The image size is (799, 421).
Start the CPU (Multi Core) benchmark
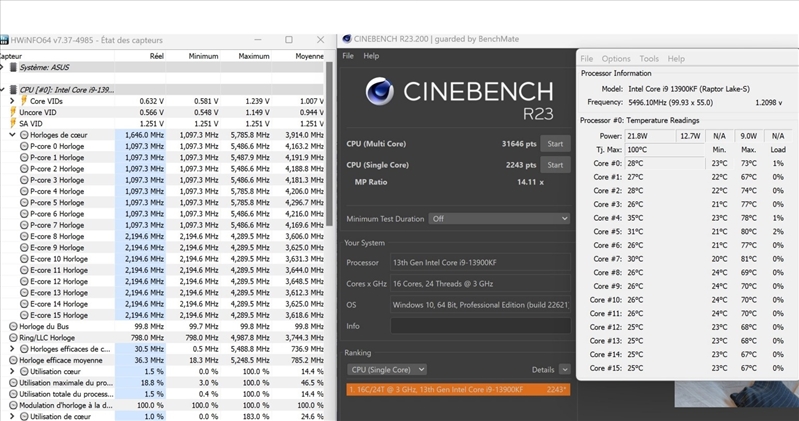555,144
